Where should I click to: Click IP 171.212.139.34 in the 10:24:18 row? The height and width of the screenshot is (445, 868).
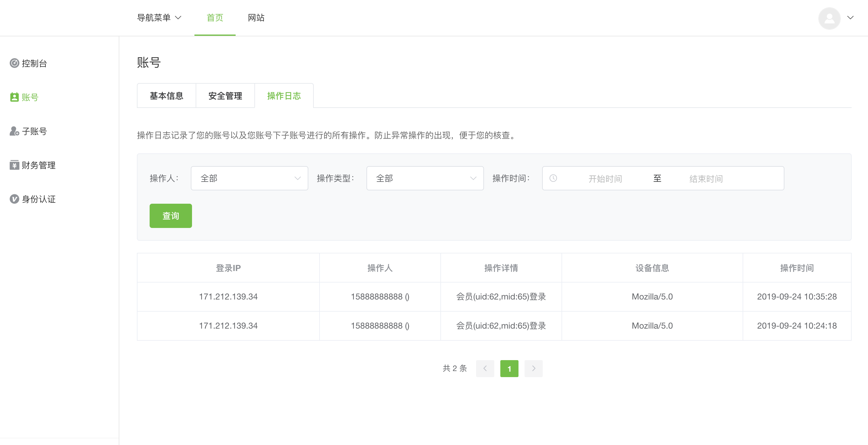(x=228, y=326)
